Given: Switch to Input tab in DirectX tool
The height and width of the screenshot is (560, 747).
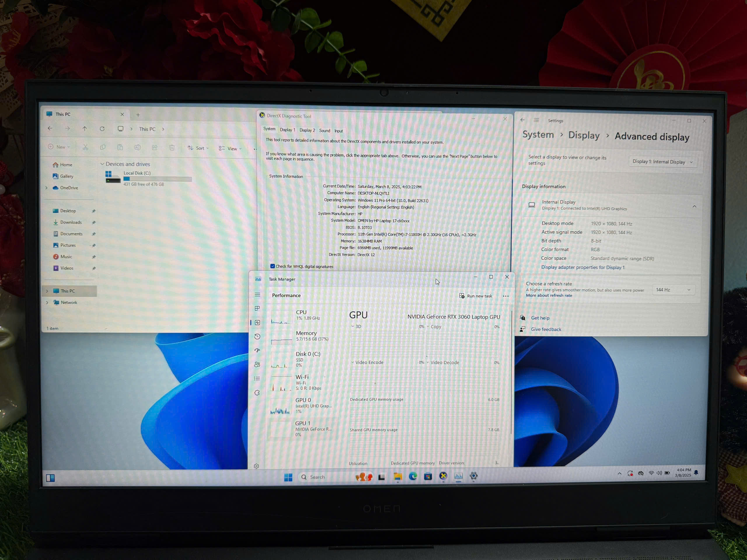Looking at the screenshot, I should pos(338,131).
